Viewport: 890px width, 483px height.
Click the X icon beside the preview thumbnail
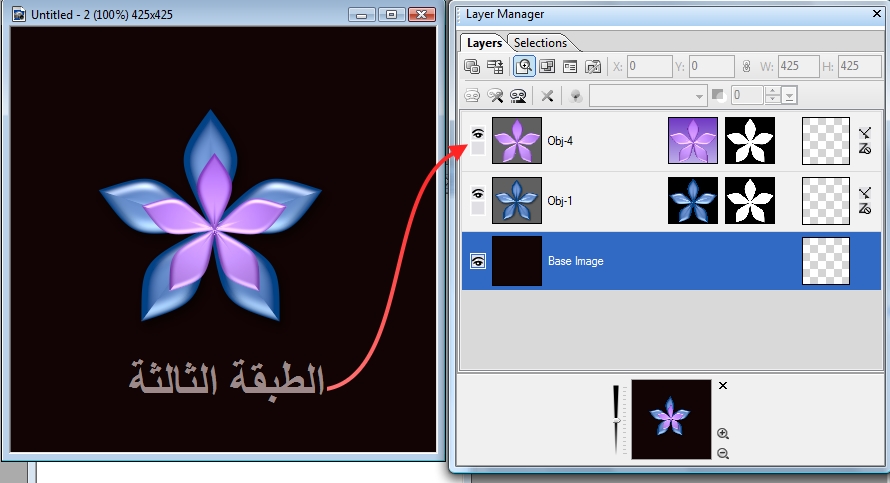pos(723,385)
